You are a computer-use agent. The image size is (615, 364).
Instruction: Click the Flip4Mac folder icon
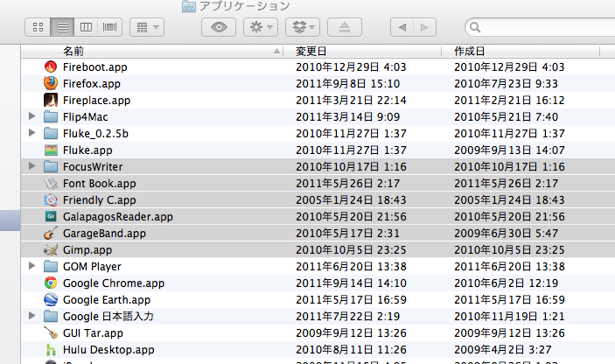[x=51, y=116]
